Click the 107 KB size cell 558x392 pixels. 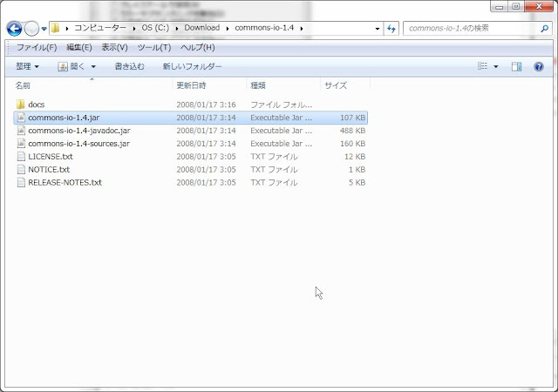352,118
